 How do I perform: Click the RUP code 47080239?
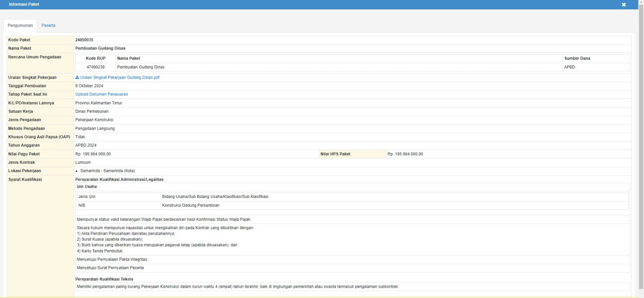point(95,67)
